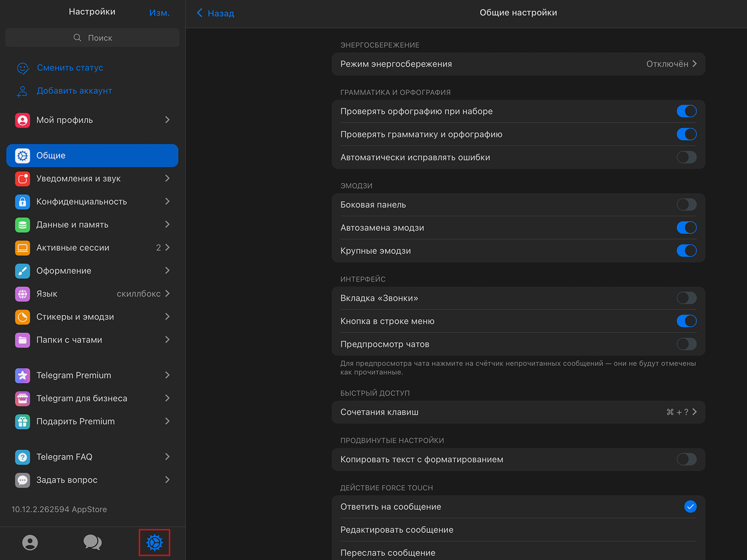Click the blue gear icon of Общие

coord(22,156)
